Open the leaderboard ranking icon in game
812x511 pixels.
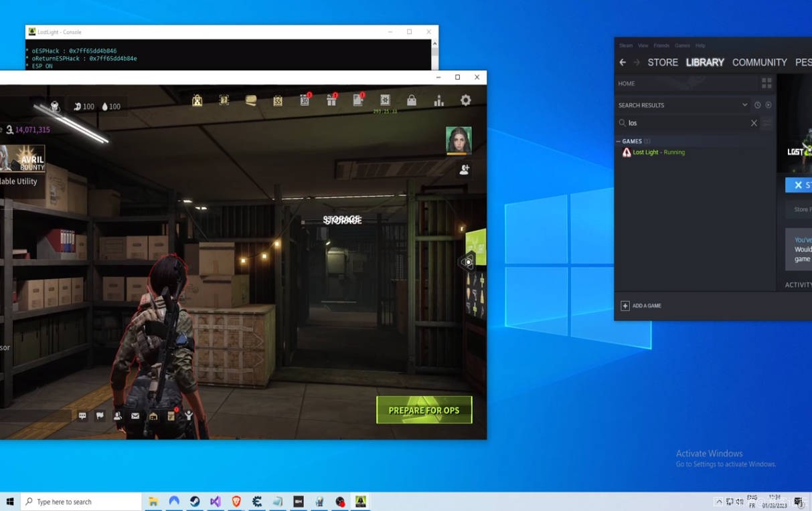(x=438, y=100)
